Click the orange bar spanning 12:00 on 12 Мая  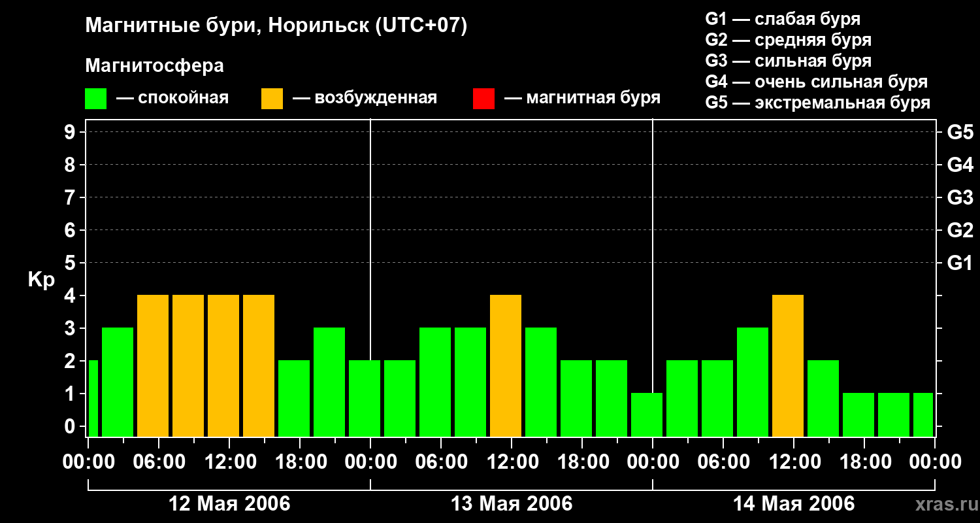coord(223,365)
